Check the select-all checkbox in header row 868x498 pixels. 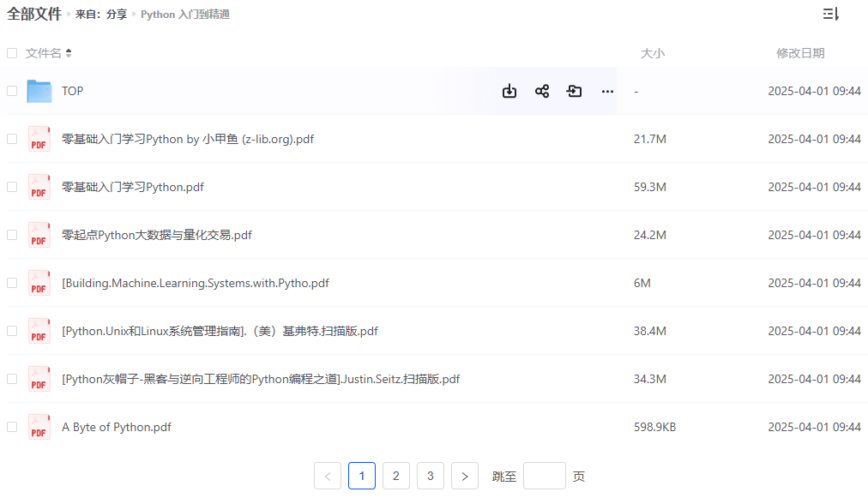tap(11, 52)
